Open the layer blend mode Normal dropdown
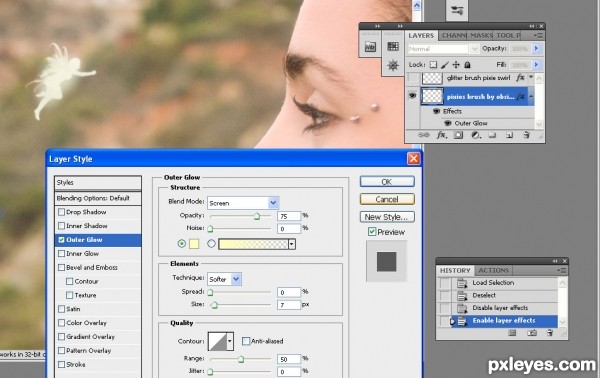The width and height of the screenshot is (600, 378). [x=474, y=49]
